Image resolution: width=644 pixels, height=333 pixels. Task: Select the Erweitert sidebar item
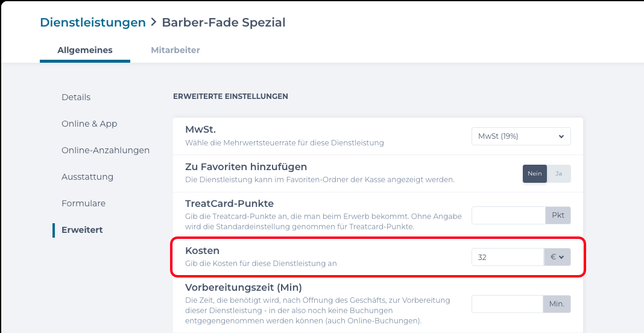pos(82,230)
